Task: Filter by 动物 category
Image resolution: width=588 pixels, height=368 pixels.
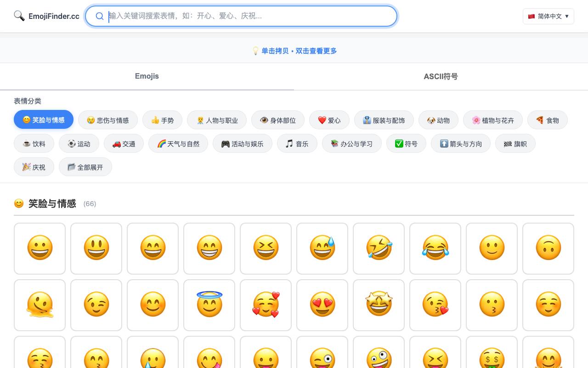Action: tap(439, 120)
